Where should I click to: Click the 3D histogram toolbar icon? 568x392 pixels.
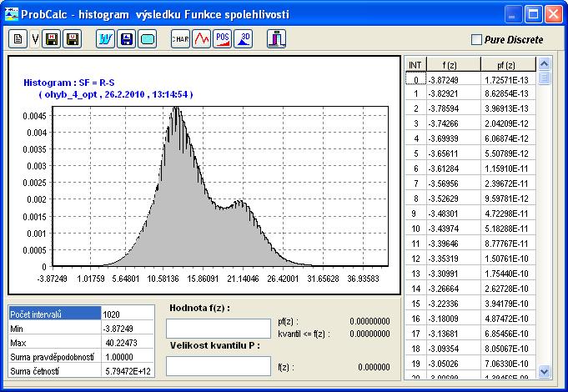point(244,38)
